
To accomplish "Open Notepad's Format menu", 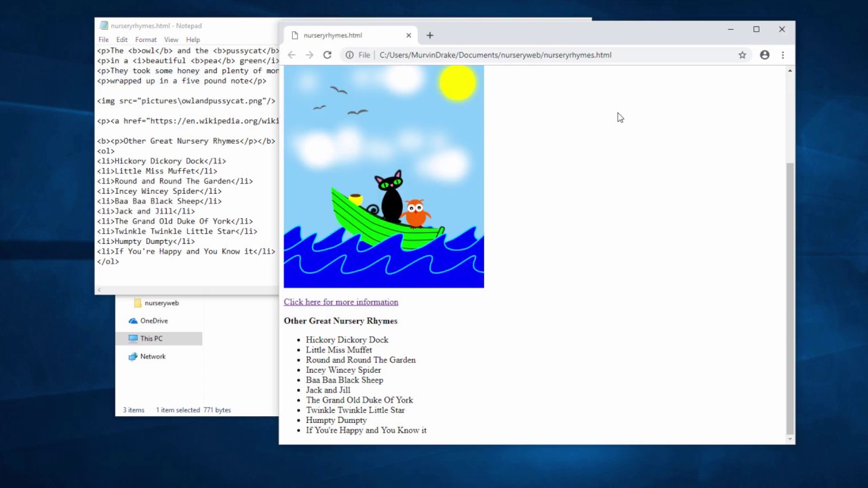I will [x=146, y=39].
